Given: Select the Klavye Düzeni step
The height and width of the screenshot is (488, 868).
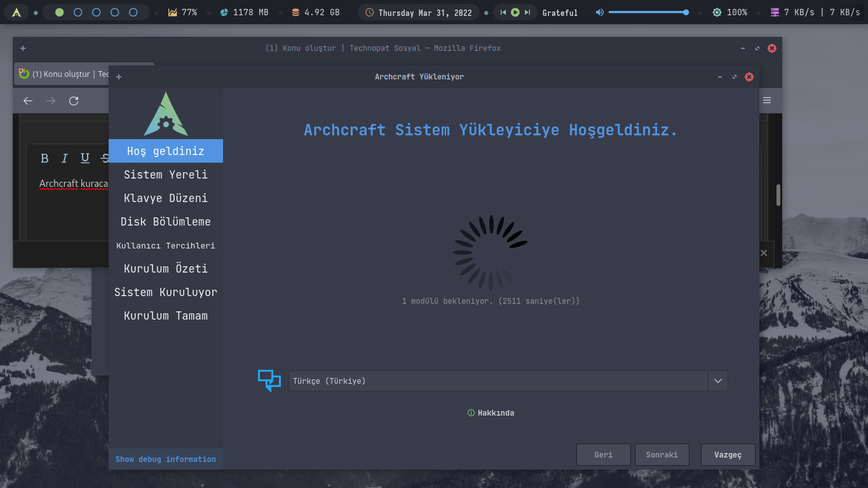Looking at the screenshot, I should pyautogui.click(x=166, y=198).
